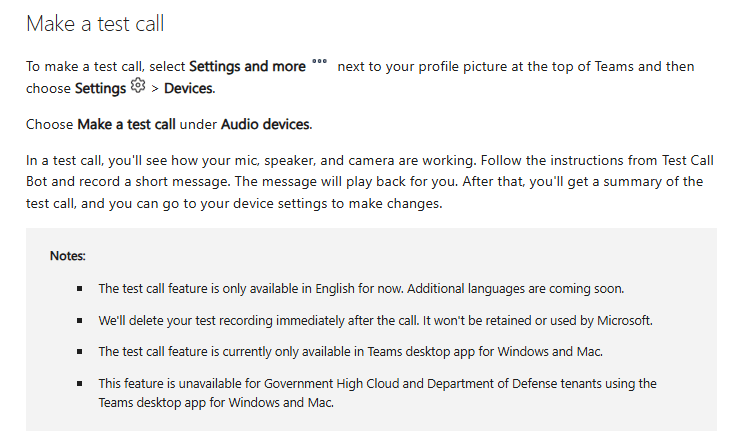Click the bold 'Settings' word before gear
Viewport: 749px width, 443px height.
(100, 88)
